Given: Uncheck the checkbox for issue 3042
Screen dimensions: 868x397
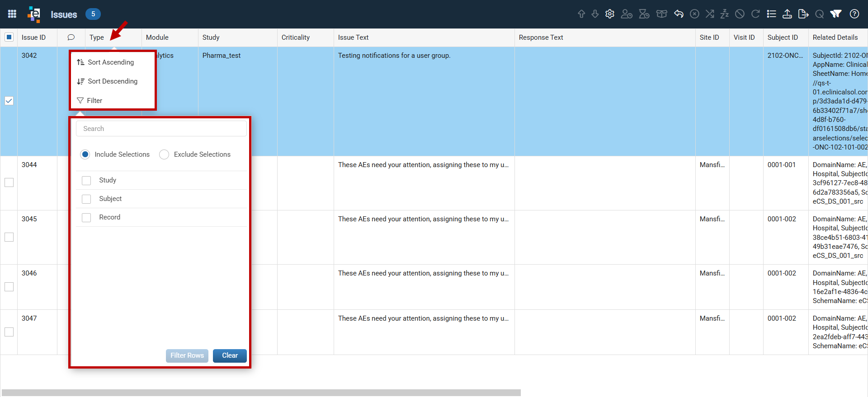Looking at the screenshot, I should (9, 101).
